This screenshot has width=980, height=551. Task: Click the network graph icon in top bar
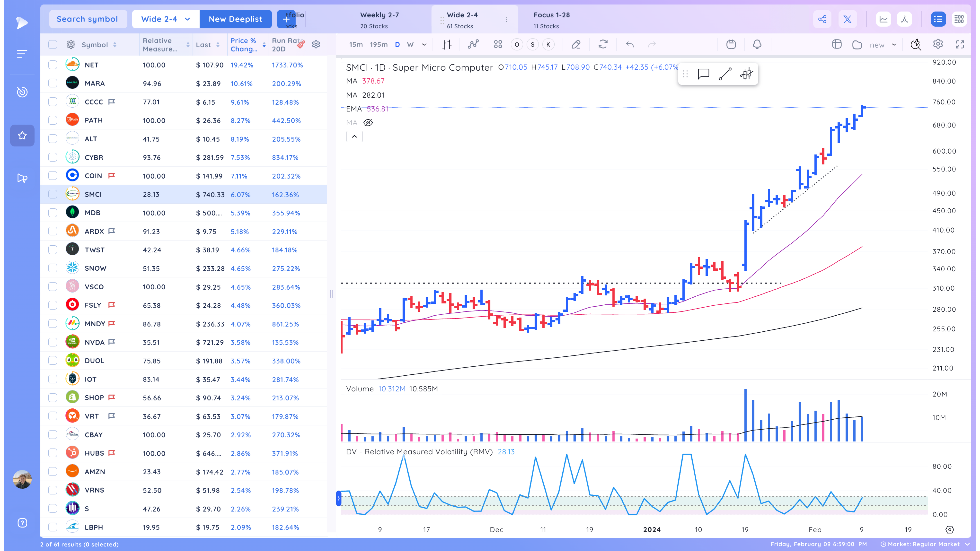(904, 19)
